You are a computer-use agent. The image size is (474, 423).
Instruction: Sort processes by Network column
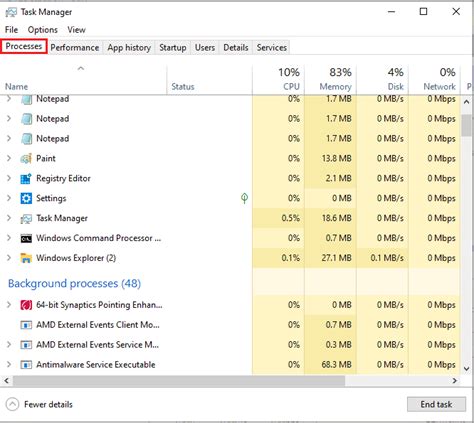(x=434, y=79)
